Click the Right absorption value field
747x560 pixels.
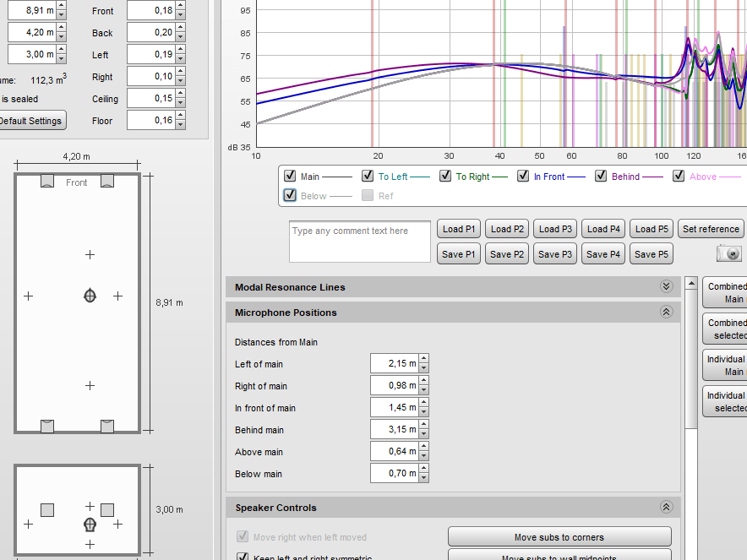151,76
